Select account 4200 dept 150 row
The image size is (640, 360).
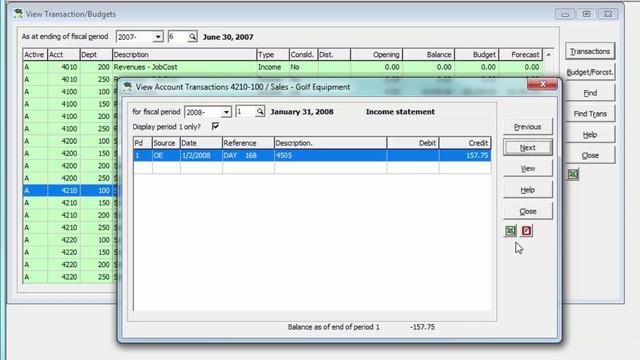coord(69,153)
